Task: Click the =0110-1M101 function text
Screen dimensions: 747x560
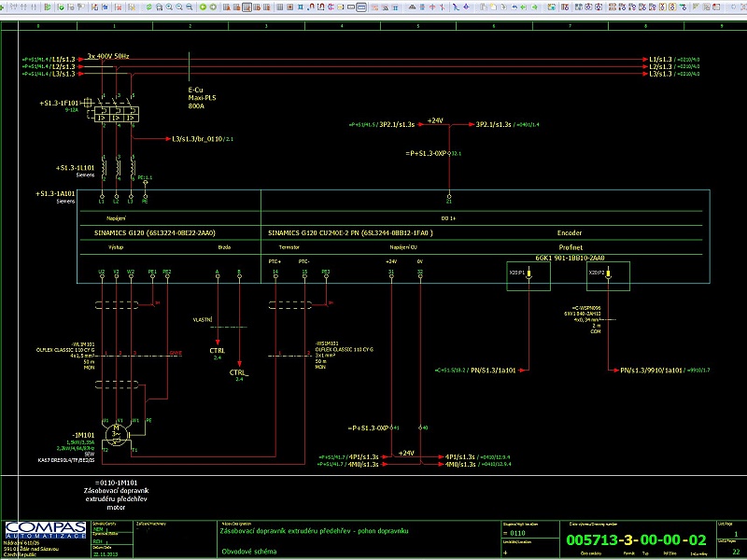Action: (116, 483)
